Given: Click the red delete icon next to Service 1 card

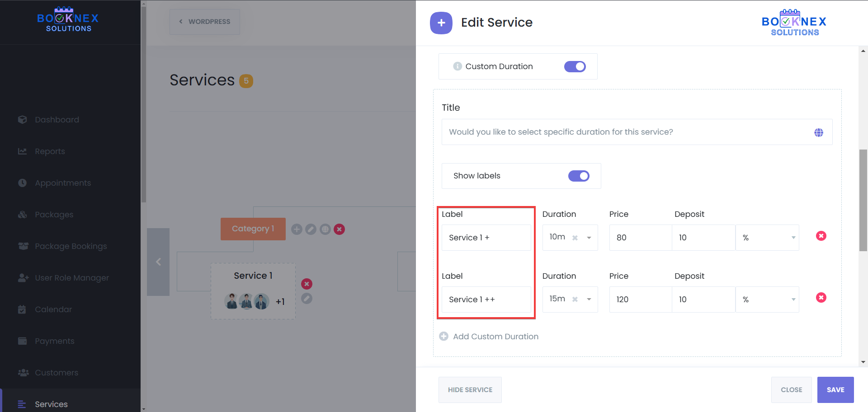Looking at the screenshot, I should 307,284.
